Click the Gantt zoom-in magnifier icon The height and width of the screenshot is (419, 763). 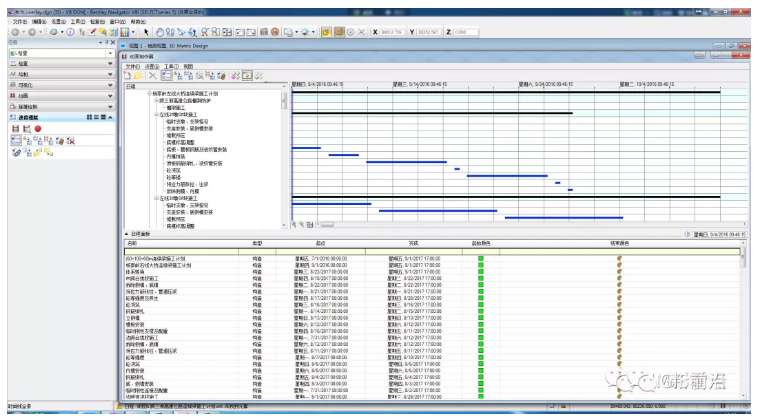pos(294,224)
